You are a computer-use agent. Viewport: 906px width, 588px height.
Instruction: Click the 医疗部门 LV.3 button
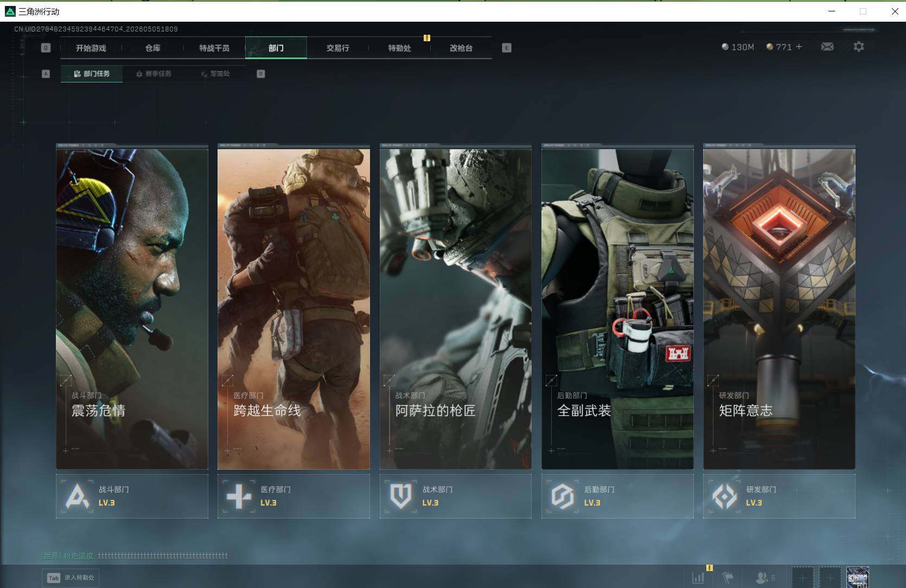coord(294,496)
